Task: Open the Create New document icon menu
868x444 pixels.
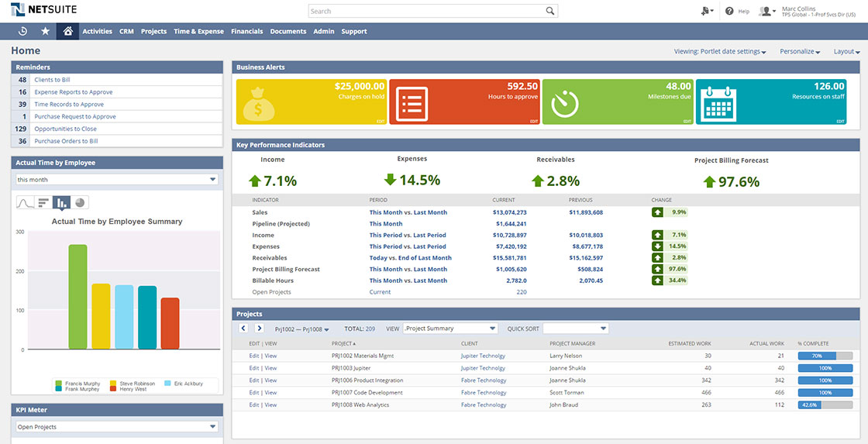Action: [706, 12]
